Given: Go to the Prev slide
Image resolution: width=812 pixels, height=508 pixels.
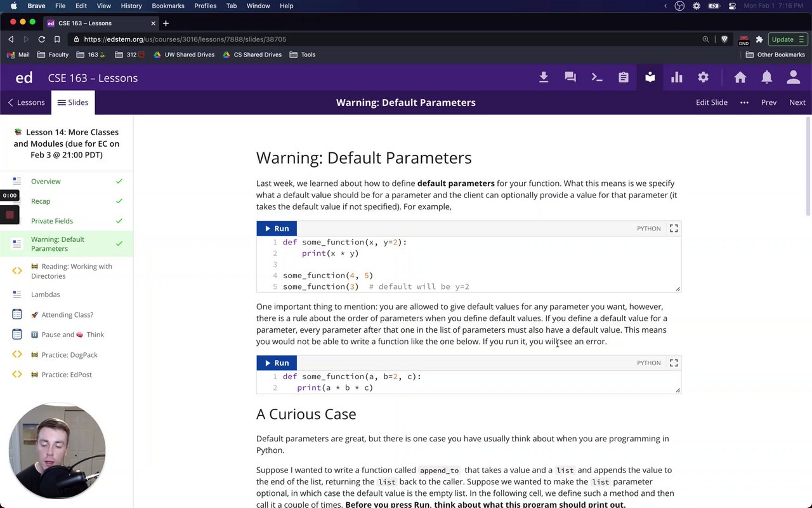Looking at the screenshot, I should click(769, 103).
